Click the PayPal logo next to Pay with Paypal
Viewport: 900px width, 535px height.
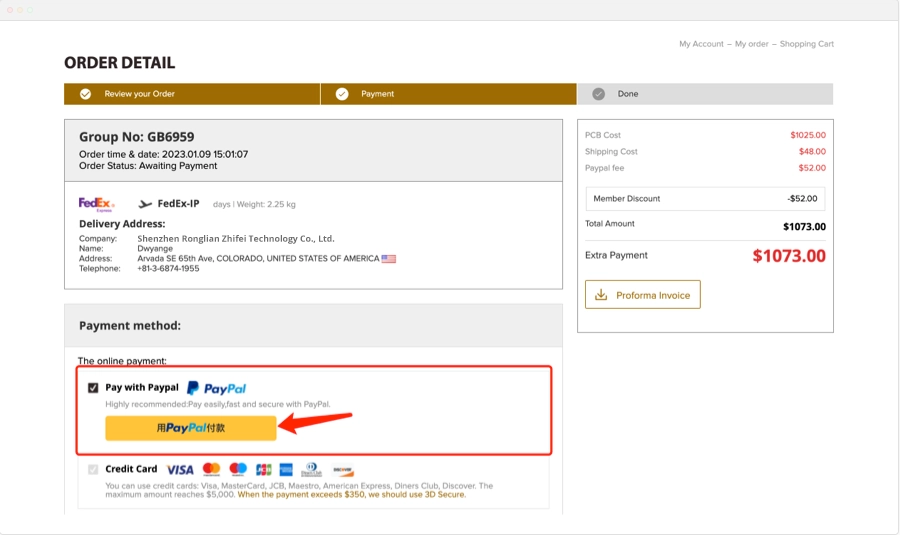[216, 388]
